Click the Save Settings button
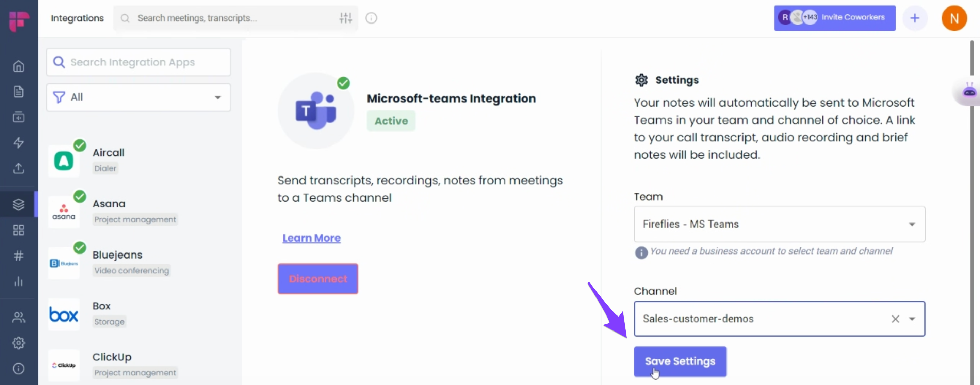The height and width of the screenshot is (385, 980). 680,361
